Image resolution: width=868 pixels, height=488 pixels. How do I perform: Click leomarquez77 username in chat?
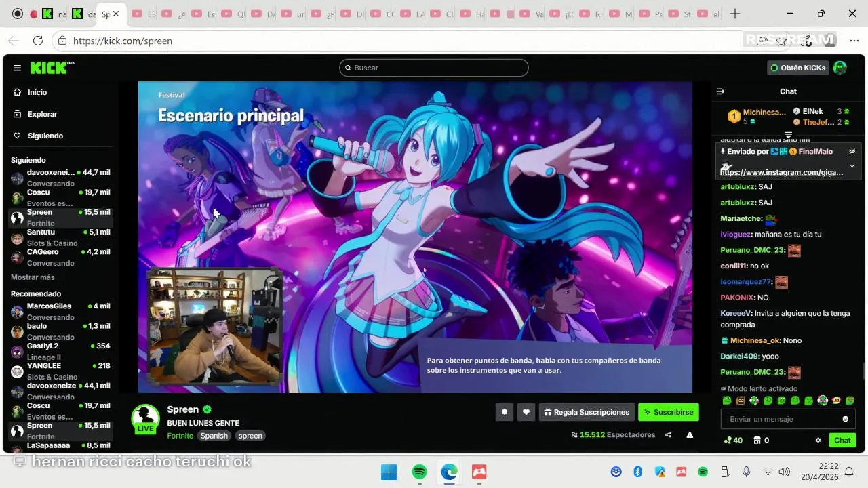[x=745, y=281]
